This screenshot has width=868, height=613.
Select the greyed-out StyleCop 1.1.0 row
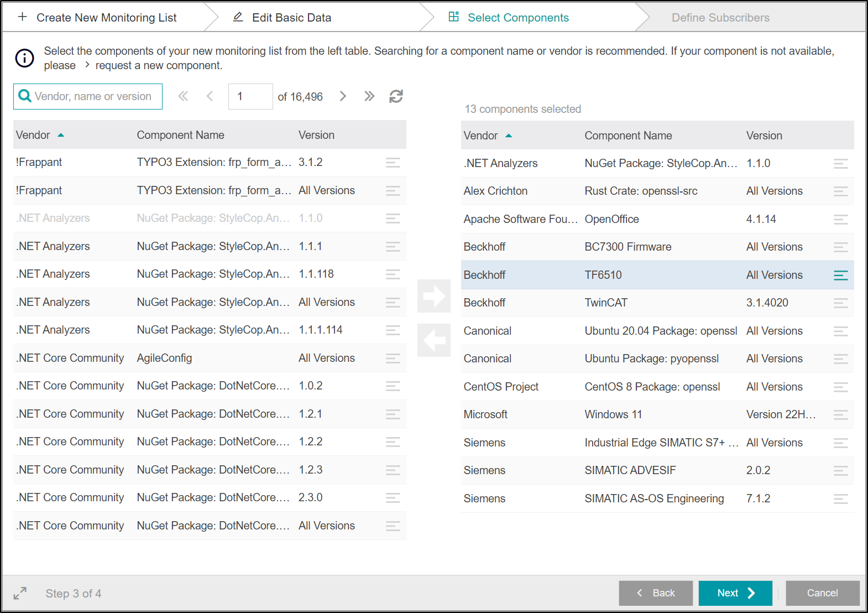(210, 218)
